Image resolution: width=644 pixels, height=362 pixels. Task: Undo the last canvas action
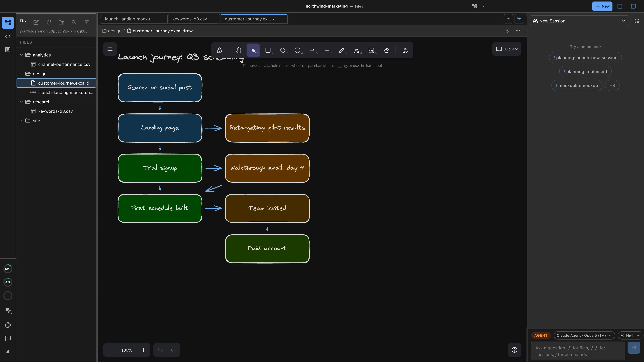point(160,350)
